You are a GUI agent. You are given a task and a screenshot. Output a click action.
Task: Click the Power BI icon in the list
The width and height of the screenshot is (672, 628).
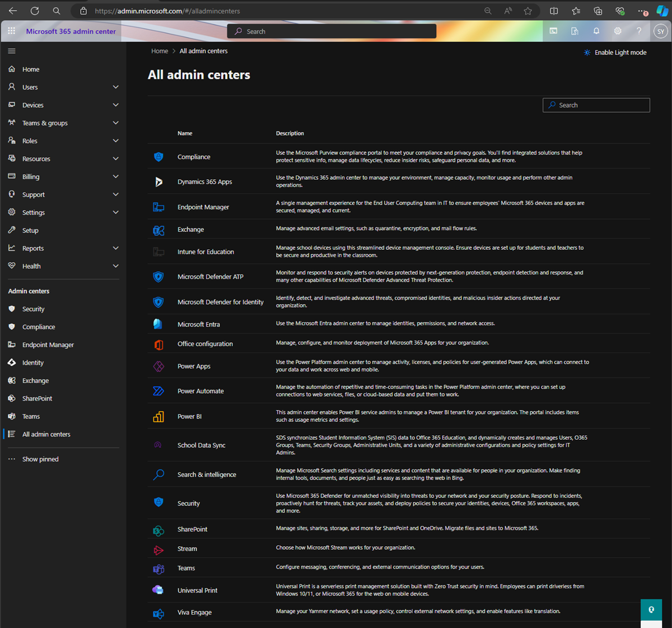click(x=158, y=416)
